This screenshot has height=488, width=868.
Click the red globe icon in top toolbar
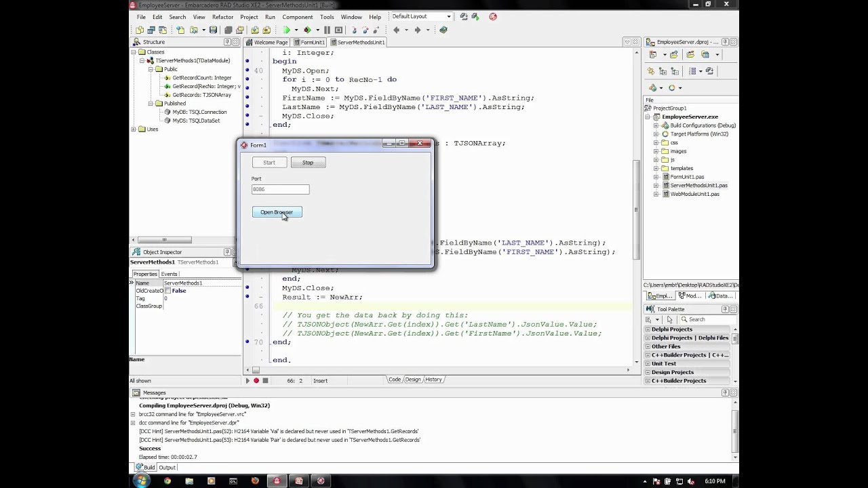(x=493, y=16)
